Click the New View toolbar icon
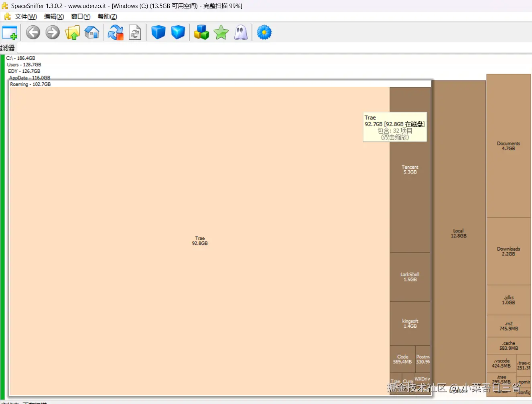Screen dimensions: 532x404 pos(10,33)
